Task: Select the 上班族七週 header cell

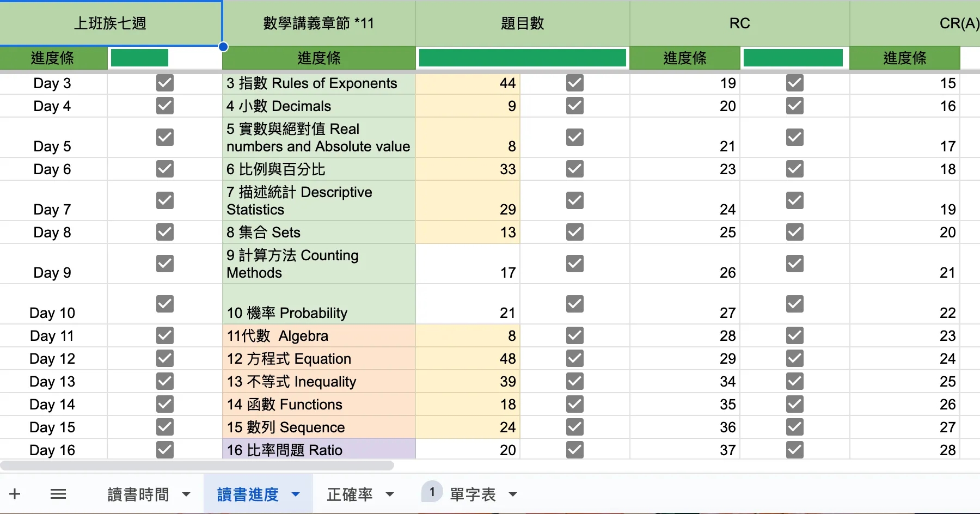Action: click(x=110, y=23)
